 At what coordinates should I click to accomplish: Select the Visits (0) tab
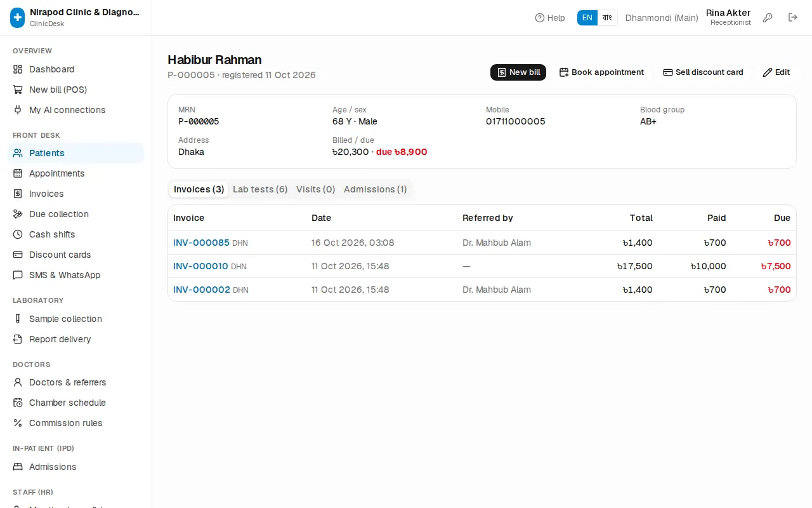pos(315,189)
